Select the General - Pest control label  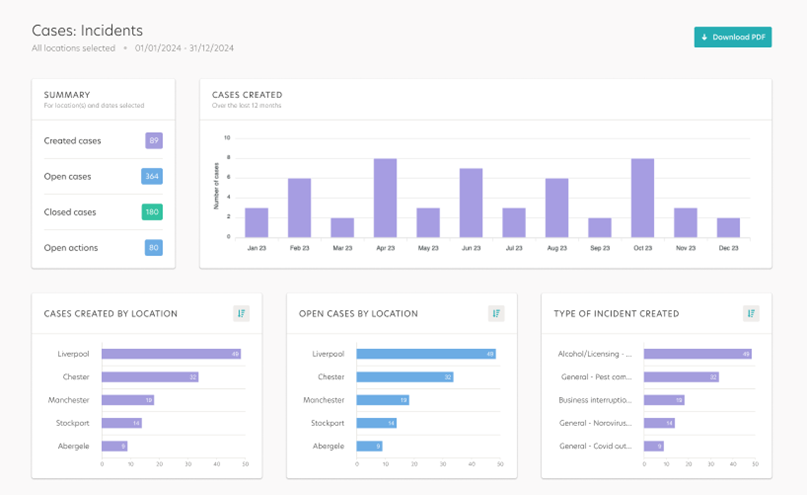point(596,377)
